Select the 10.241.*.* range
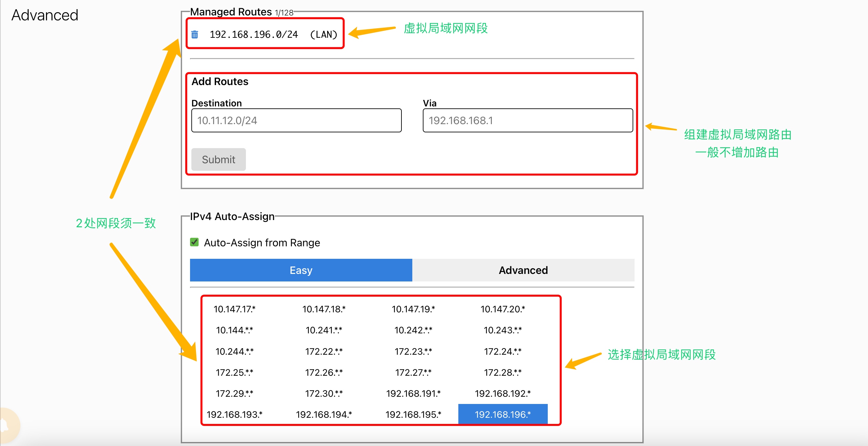Image resolution: width=868 pixels, height=446 pixels. [x=324, y=330]
